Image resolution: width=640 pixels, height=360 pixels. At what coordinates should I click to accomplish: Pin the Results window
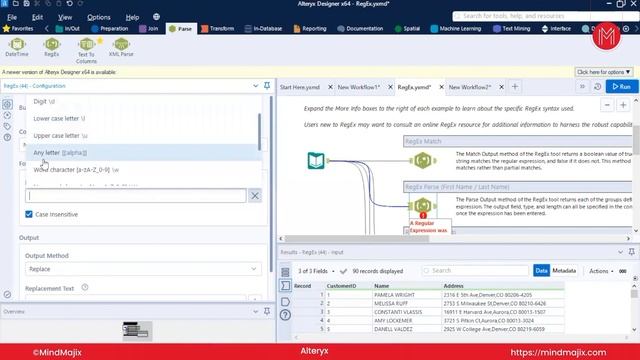pyautogui.click(x=631, y=252)
